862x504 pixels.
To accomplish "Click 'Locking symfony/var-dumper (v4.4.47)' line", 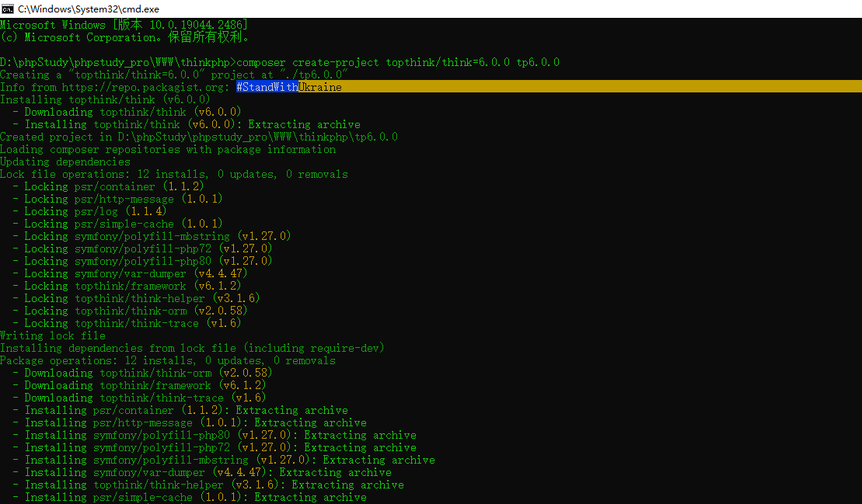I will coord(131,273).
